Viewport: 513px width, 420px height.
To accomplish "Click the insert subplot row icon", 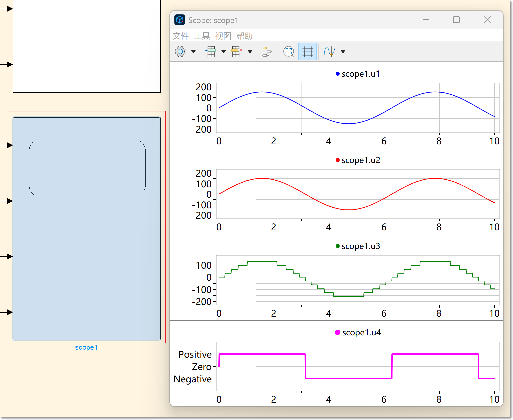I will point(210,52).
